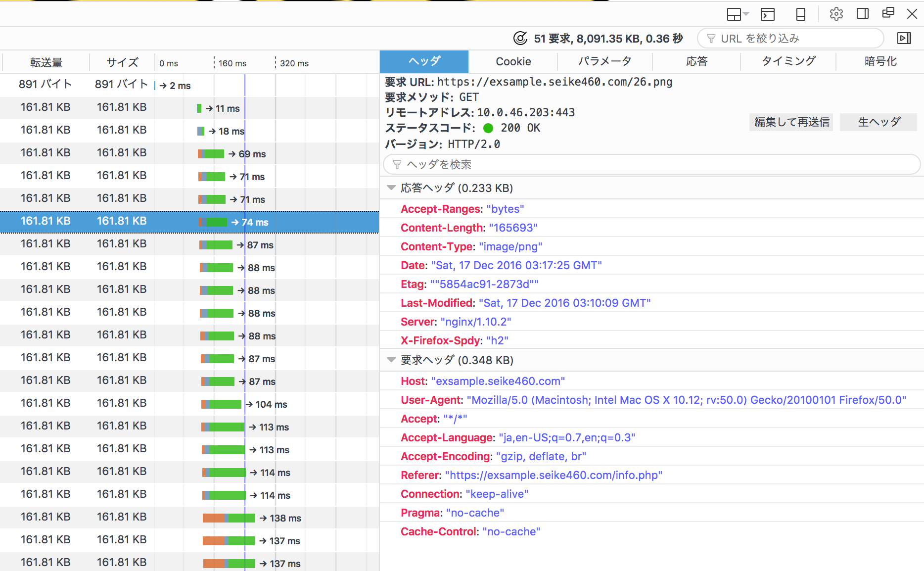This screenshot has width=924, height=571.
Task: Click the 0 ms timeline column header
Action: coord(169,63)
